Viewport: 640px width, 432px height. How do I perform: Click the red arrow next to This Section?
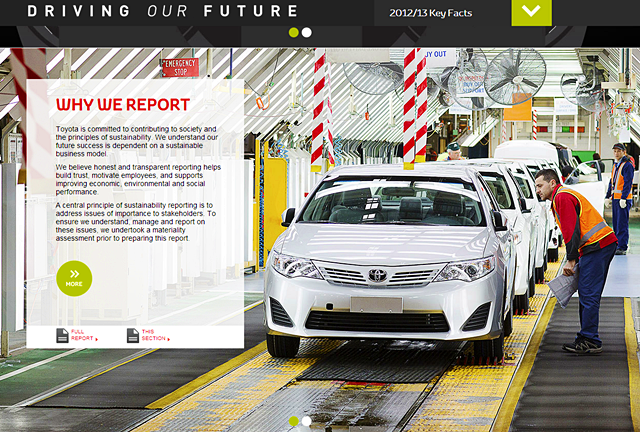(x=169, y=340)
